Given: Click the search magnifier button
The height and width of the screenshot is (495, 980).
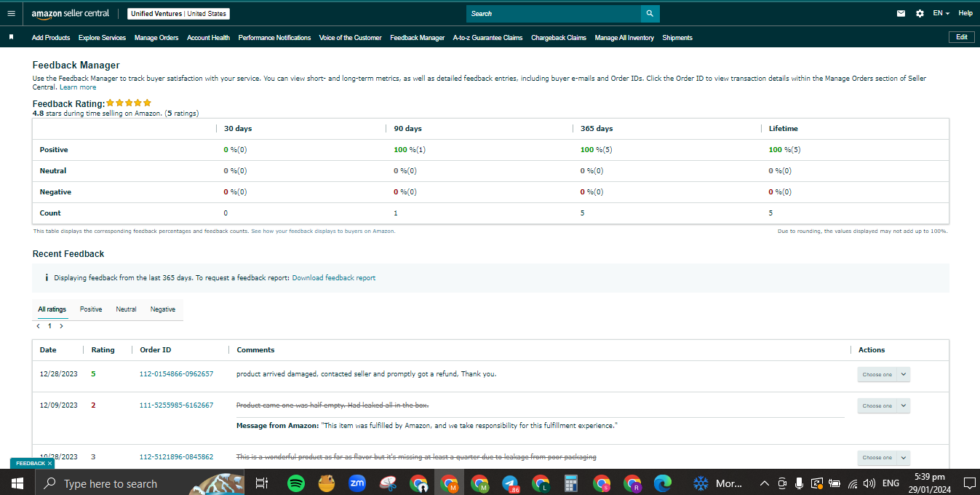Looking at the screenshot, I should coord(650,13).
